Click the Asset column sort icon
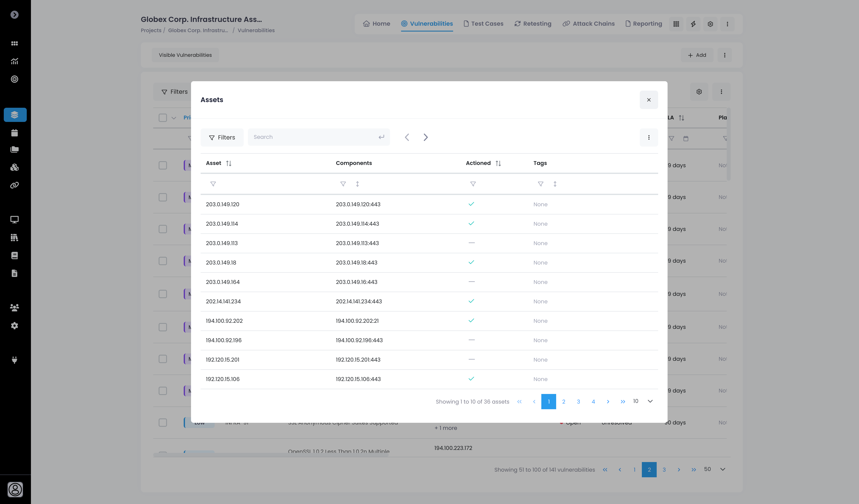 click(229, 163)
